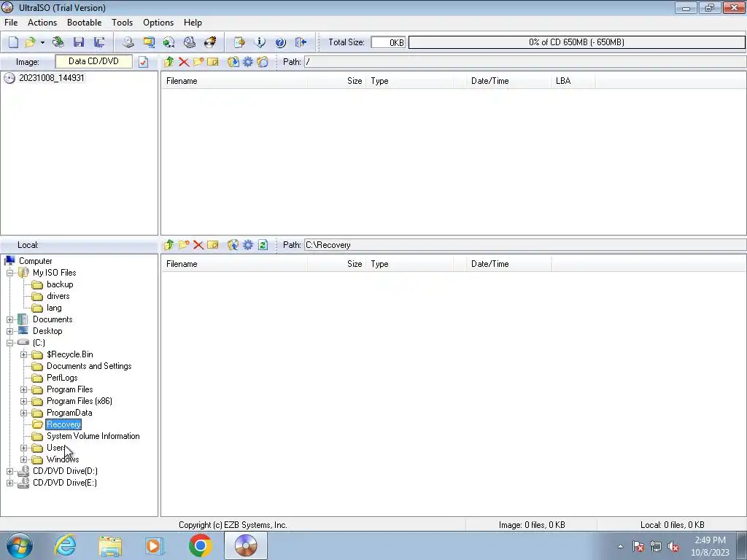Select the backup folder in tree
Screen dimensions: 747x560
tap(60, 284)
